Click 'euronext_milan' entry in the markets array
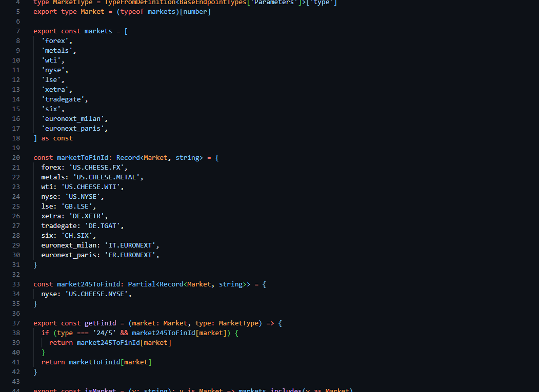Screen dimensions: 539x392 tap(73, 118)
